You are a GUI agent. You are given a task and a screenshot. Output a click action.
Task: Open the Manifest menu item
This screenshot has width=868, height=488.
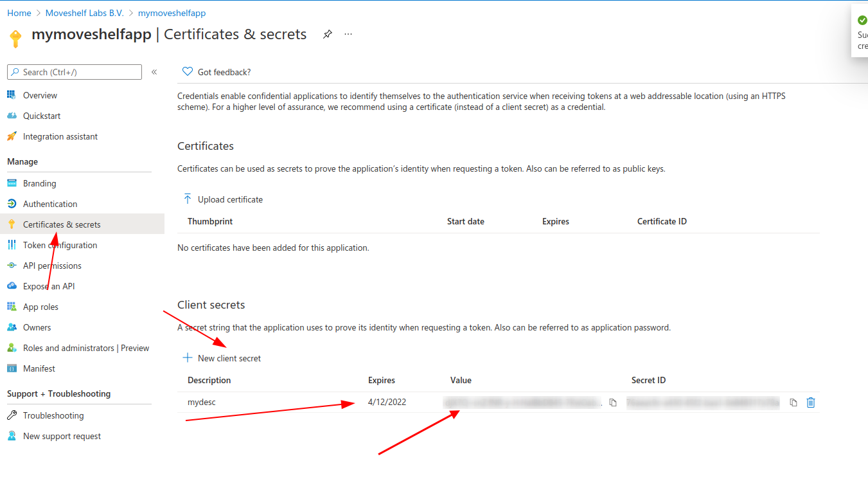(x=39, y=368)
